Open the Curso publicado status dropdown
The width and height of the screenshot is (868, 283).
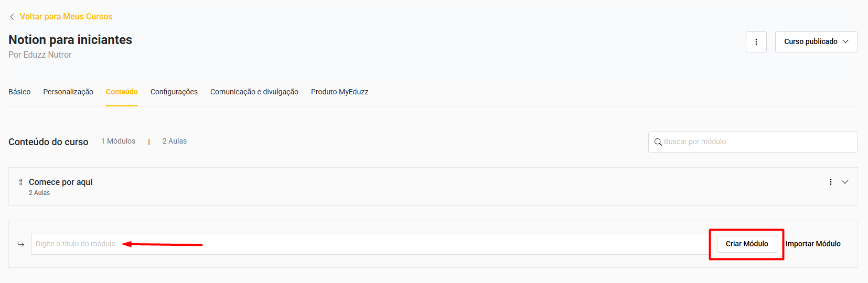[816, 42]
